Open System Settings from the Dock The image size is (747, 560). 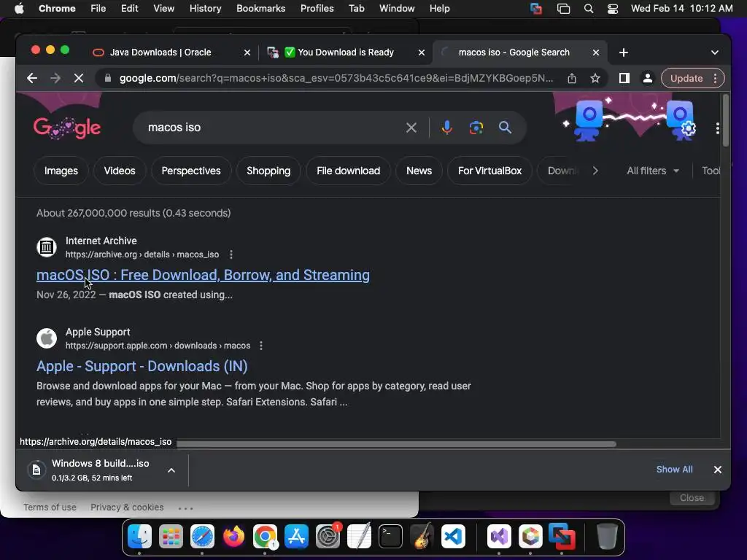328,537
